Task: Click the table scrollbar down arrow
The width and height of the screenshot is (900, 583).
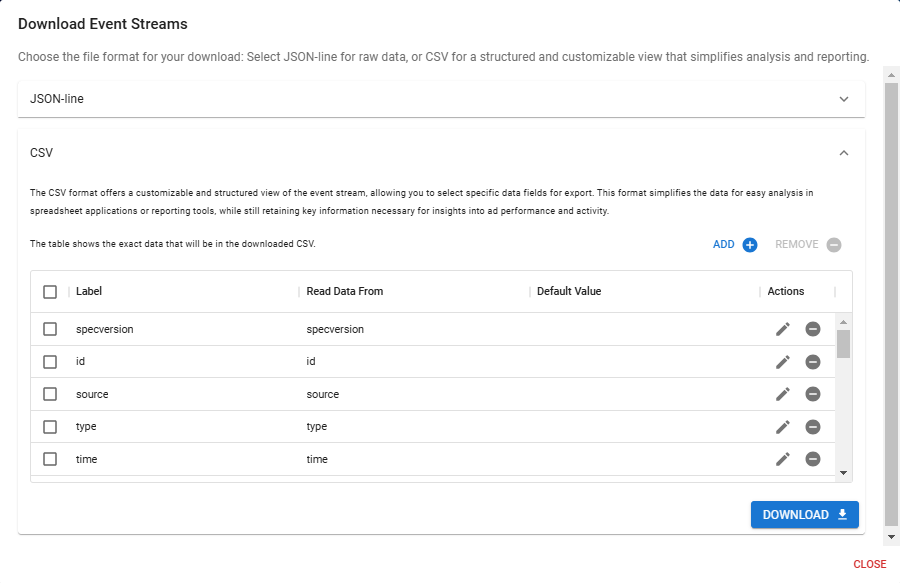Action: [x=843, y=473]
